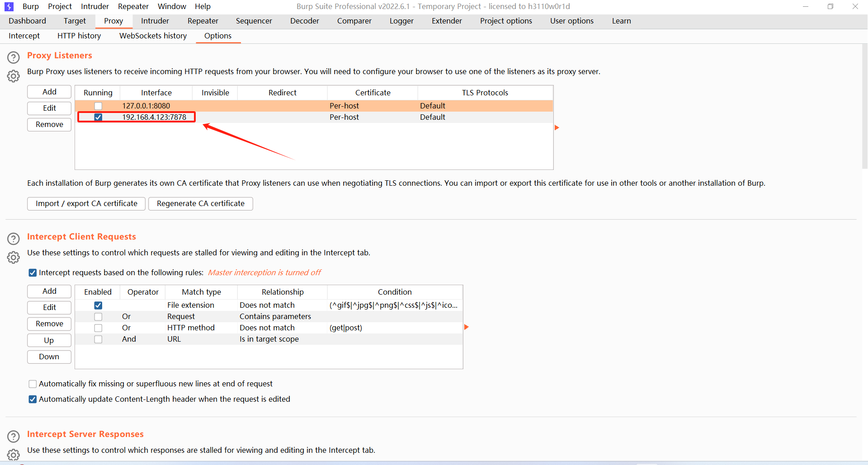Open the Burp menu

click(x=31, y=6)
